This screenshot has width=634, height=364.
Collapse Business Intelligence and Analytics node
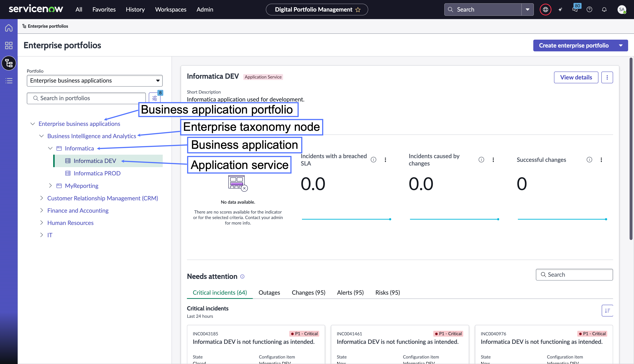pyautogui.click(x=41, y=136)
